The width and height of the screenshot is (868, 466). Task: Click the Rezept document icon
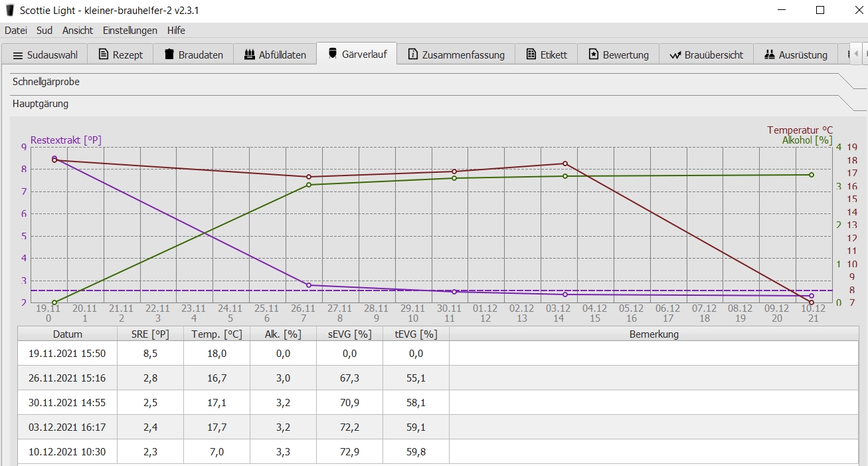(x=104, y=55)
